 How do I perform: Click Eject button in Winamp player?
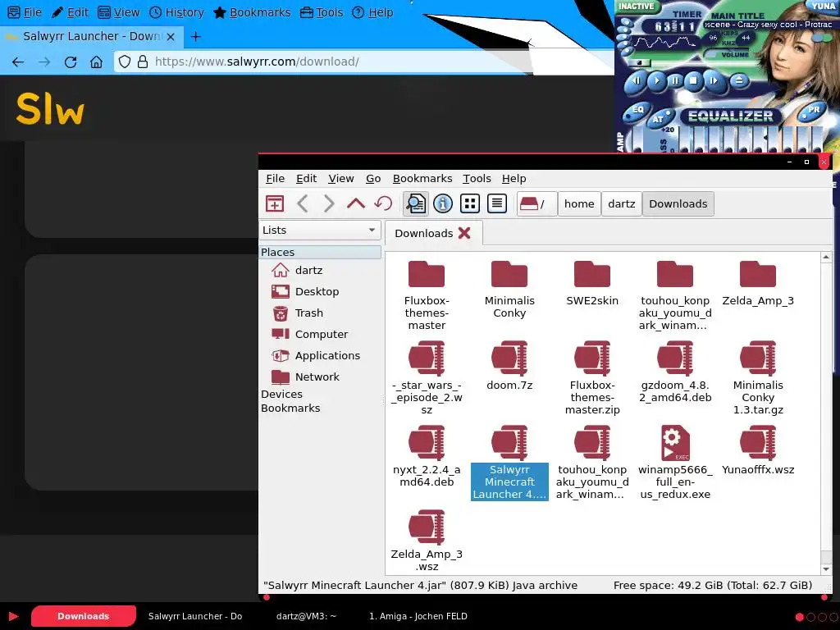(739, 81)
